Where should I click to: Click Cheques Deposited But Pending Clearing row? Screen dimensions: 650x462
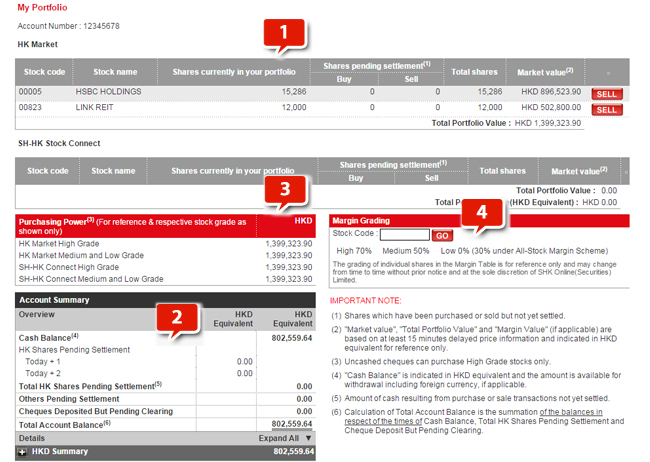[x=165, y=411]
